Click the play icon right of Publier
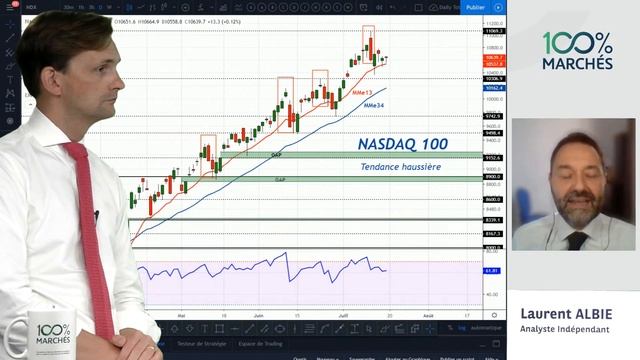 point(498,7)
